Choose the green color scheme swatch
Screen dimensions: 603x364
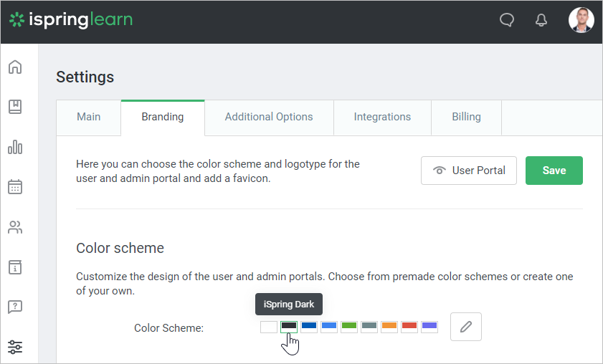click(x=348, y=327)
